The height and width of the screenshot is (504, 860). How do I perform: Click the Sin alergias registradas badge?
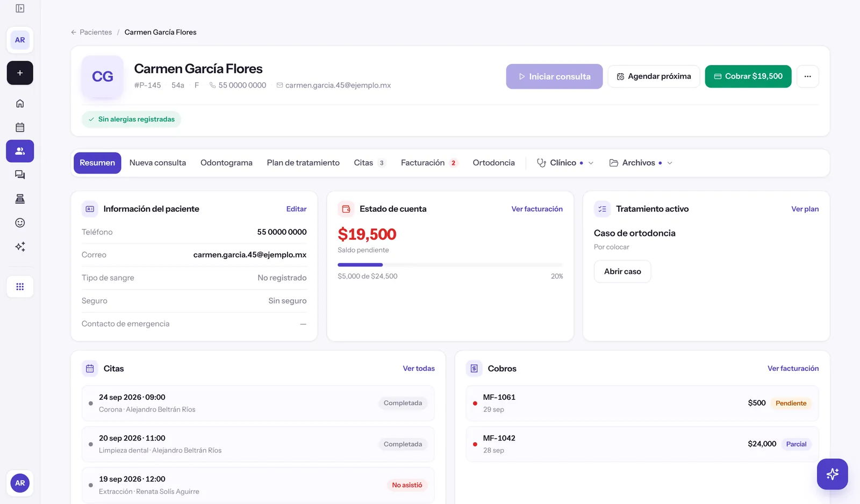tap(131, 119)
